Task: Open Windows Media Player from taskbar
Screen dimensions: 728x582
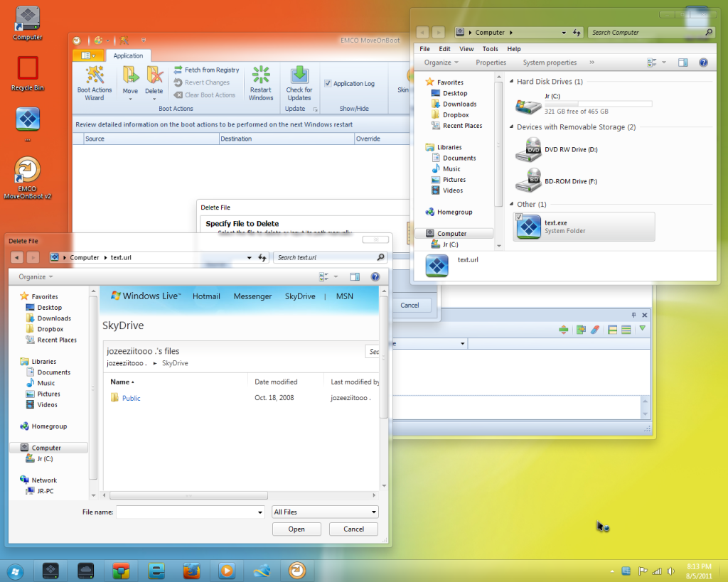Action: (227, 571)
